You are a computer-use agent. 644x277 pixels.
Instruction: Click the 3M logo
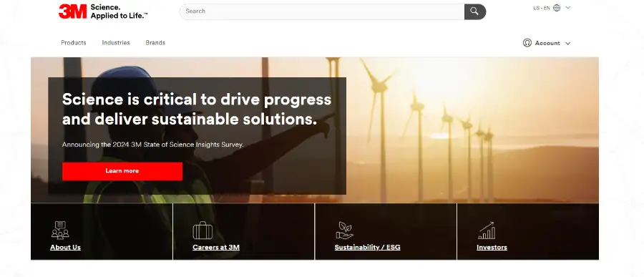[73, 11]
